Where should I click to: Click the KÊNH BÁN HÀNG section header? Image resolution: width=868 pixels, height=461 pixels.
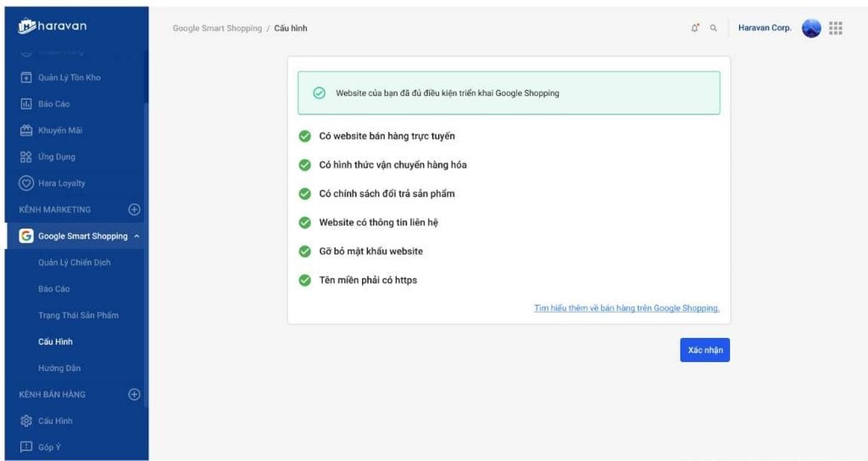click(52, 395)
